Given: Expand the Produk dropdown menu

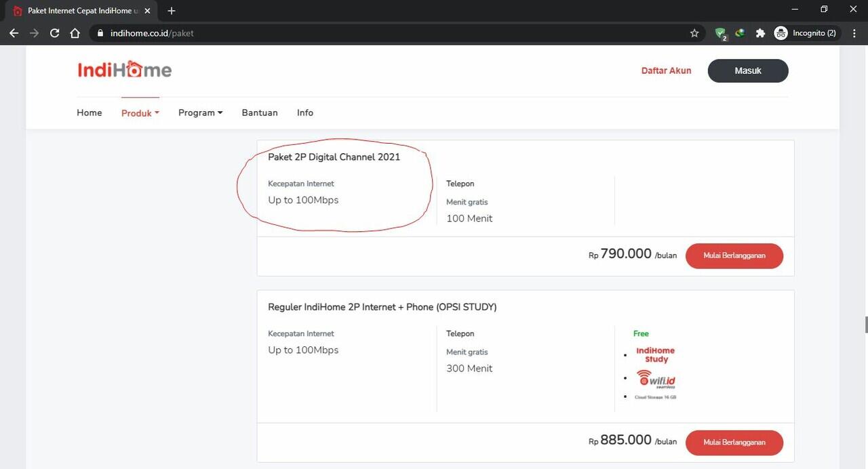Looking at the screenshot, I should point(140,113).
